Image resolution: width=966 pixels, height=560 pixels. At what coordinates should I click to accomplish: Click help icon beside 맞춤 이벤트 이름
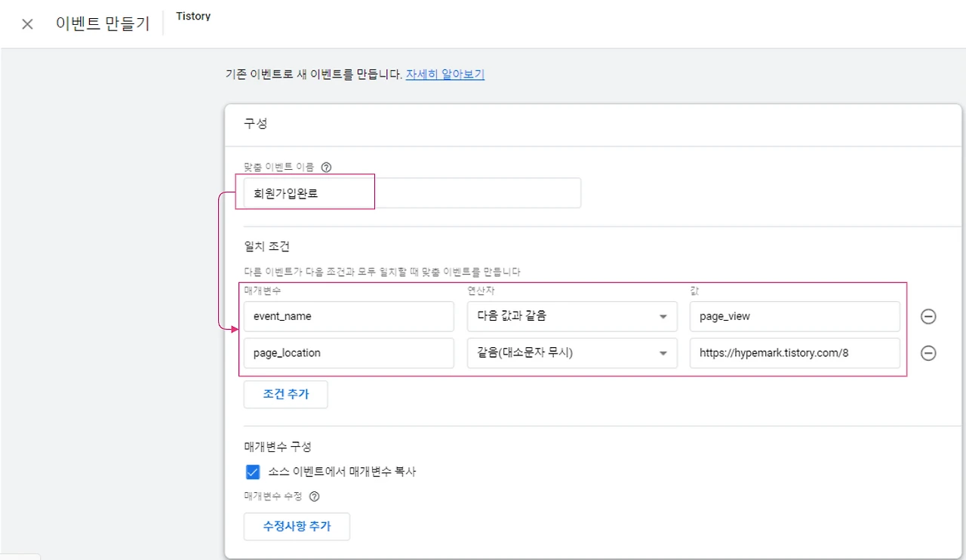point(326,167)
